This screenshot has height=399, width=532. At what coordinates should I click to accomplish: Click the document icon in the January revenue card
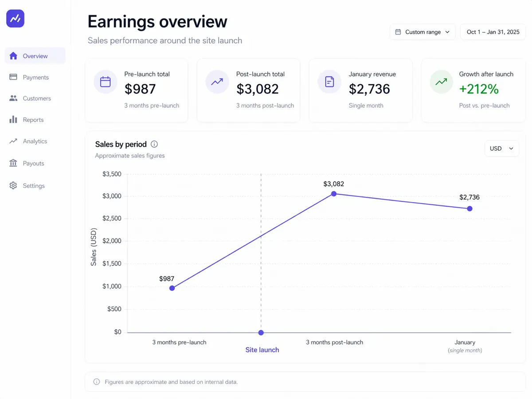pyautogui.click(x=329, y=82)
